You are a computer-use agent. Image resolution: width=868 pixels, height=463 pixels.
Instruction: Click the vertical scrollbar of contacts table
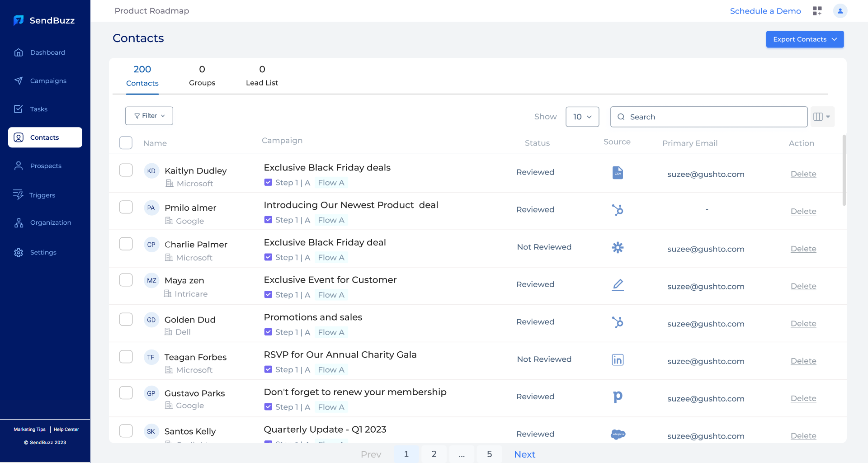coord(844,170)
